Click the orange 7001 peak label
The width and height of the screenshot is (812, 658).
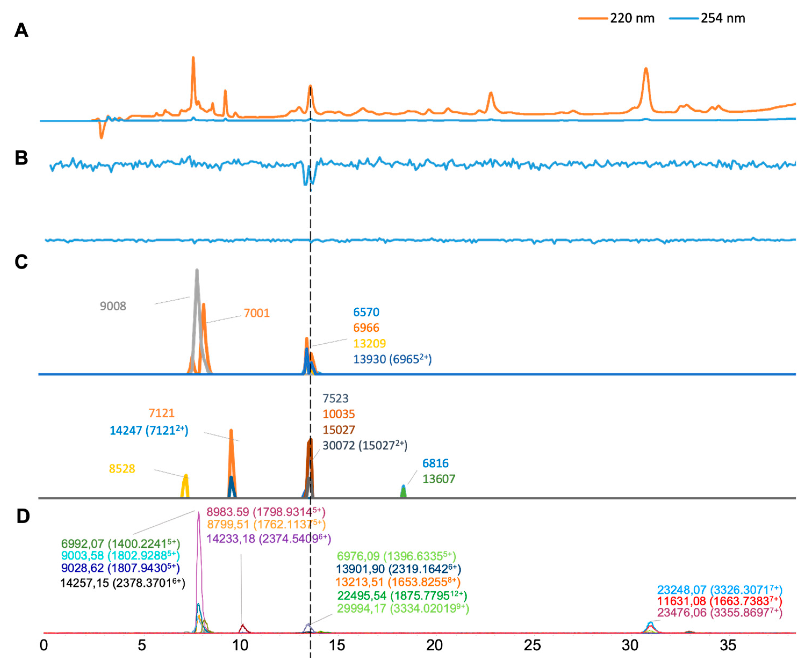[x=256, y=313]
